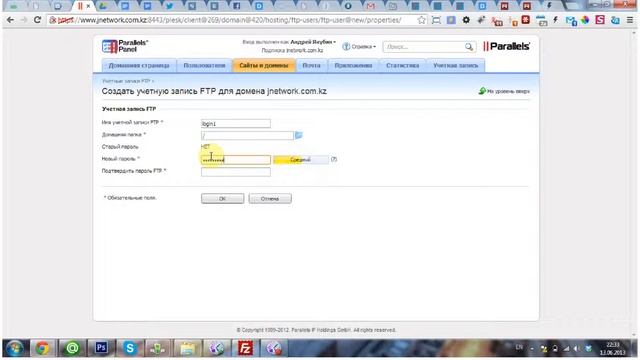Image resolution: width=640 pixels, height=360 pixels.
Task: Click the password strength meter Средний
Action: (x=301, y=160)
